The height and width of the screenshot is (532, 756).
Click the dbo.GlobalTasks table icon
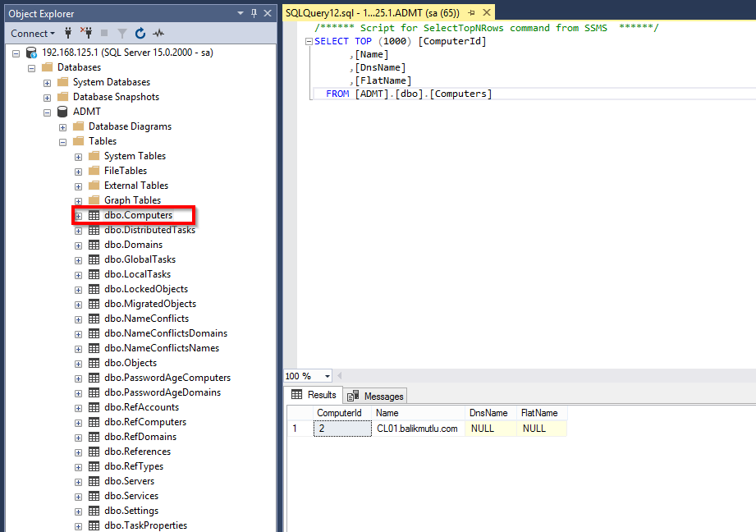94,260
